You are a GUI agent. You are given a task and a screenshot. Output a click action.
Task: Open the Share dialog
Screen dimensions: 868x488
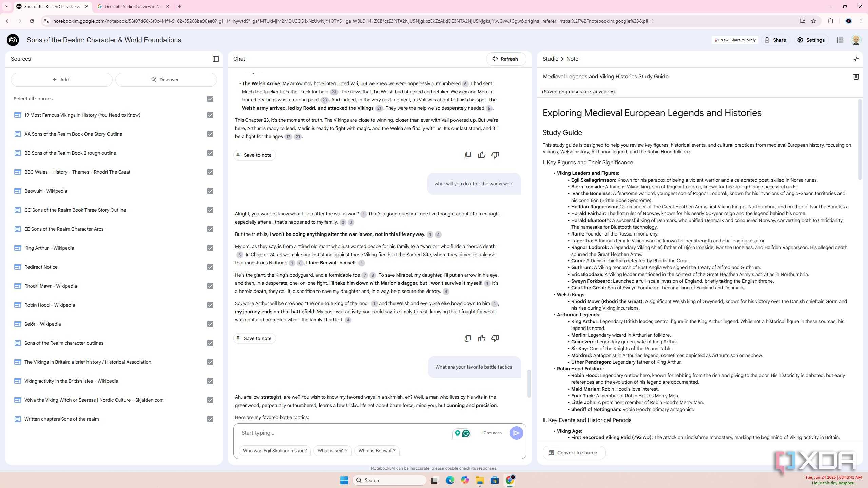pos(775,40)
